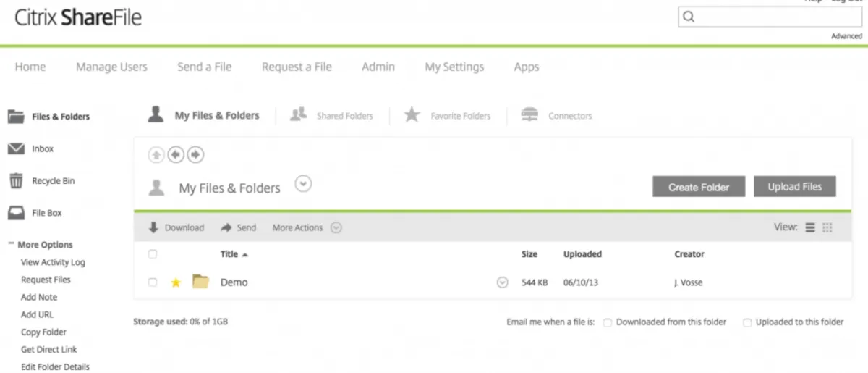The width and height of the screenshot is (868, 373).
Task: Click the search magnifier icon
Action: (x=689, y=17)
